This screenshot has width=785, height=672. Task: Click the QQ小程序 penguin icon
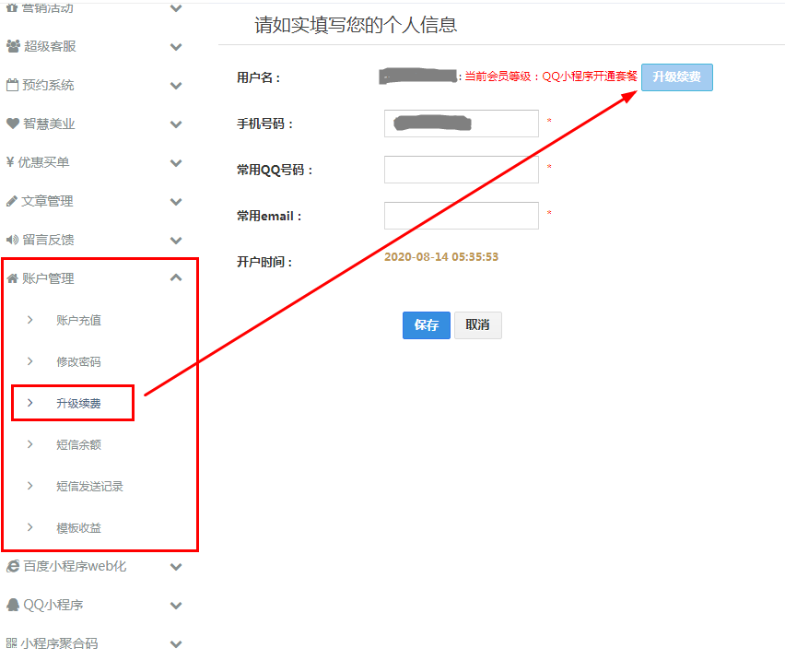click(x=13, y=605)
